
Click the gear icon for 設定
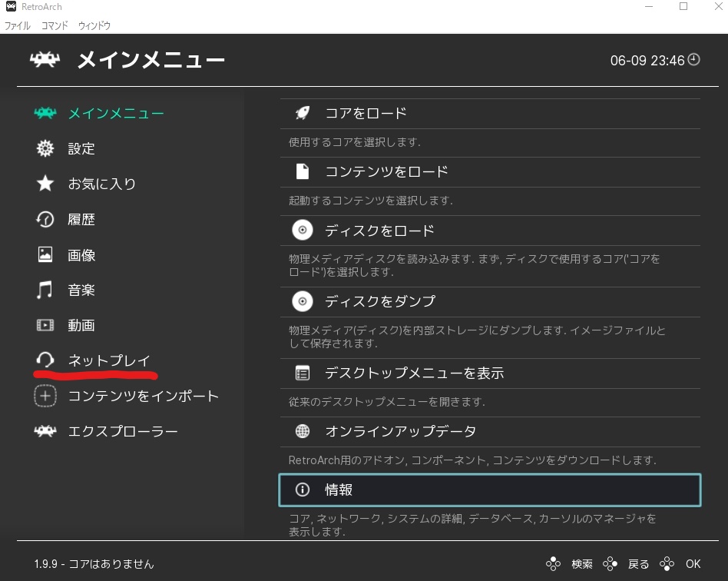45,148
